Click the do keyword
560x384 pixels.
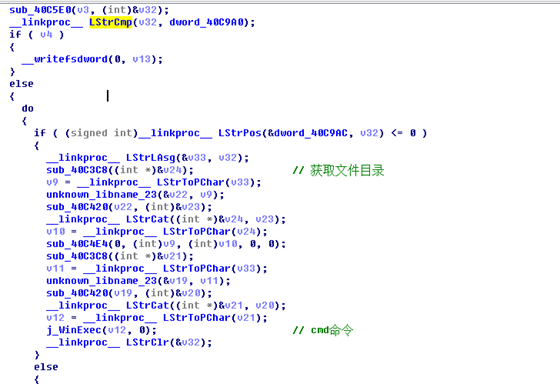point(28,108)
